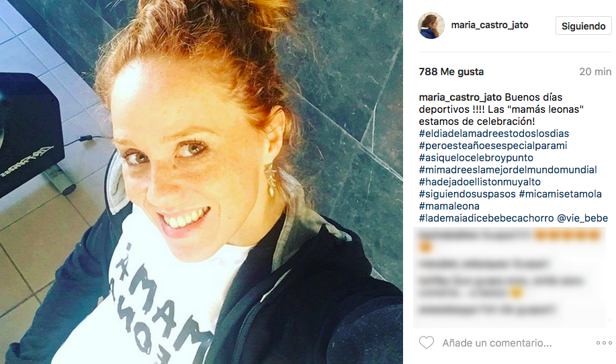Open hashtag #asiquelocelebroypunto

pos(476,158)
